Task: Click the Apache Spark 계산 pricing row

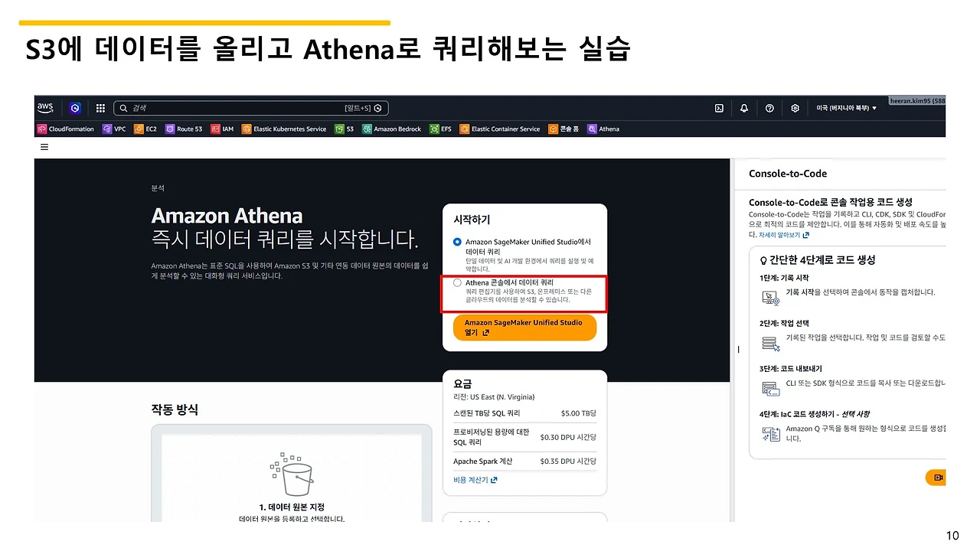Action: tap(524, 461)
